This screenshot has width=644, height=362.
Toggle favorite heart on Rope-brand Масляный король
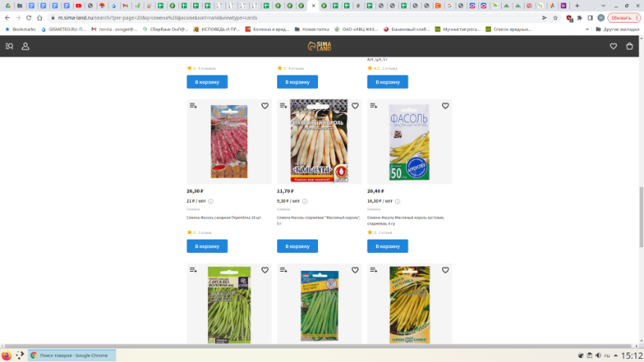355,106
